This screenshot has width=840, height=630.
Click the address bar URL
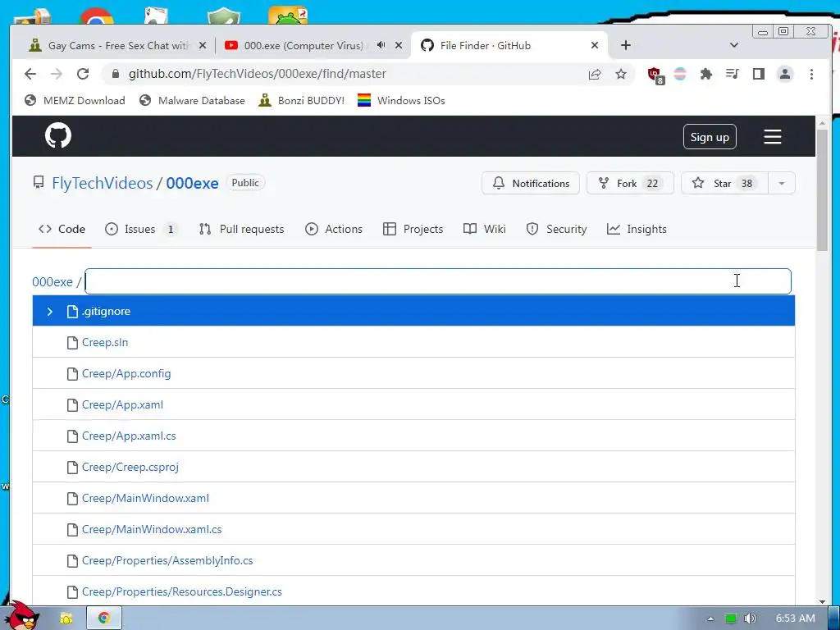tap(257, 74)
